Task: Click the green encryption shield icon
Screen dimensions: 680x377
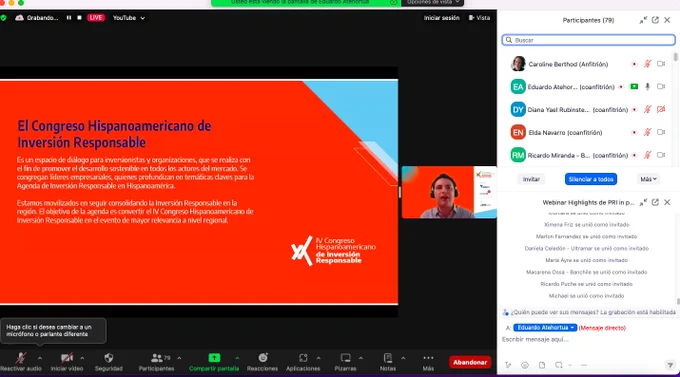Action: click(x=3, y=18)
